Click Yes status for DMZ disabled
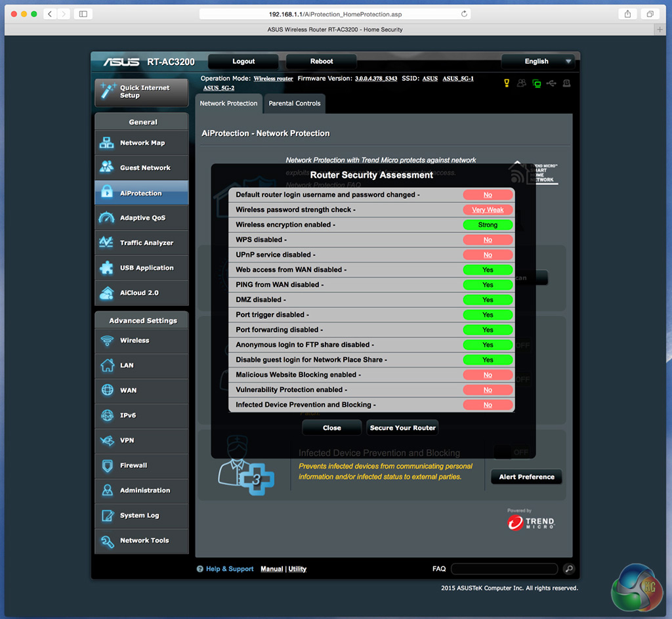Viewport: 672px width, 619px height. [488, 299]
